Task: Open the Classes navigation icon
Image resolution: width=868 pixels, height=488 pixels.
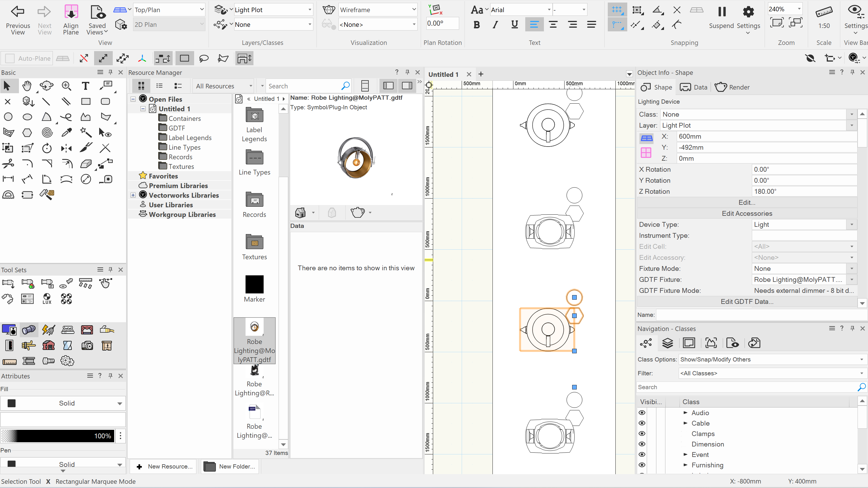Action: click(x=646, y=343)
